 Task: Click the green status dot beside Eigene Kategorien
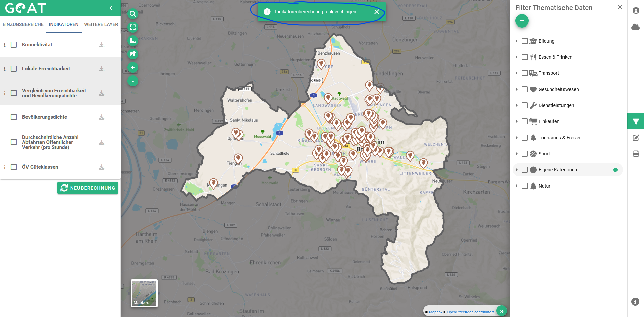tap(615, 170)
